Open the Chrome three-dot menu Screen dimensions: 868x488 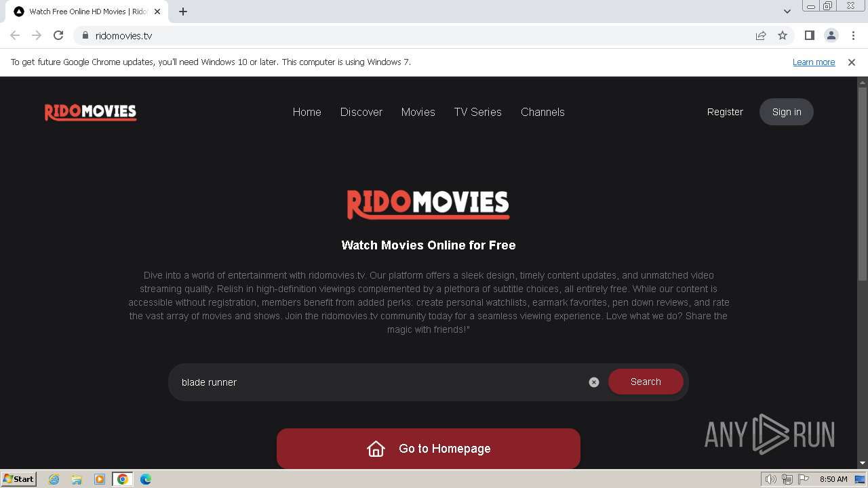coord(853,35)
